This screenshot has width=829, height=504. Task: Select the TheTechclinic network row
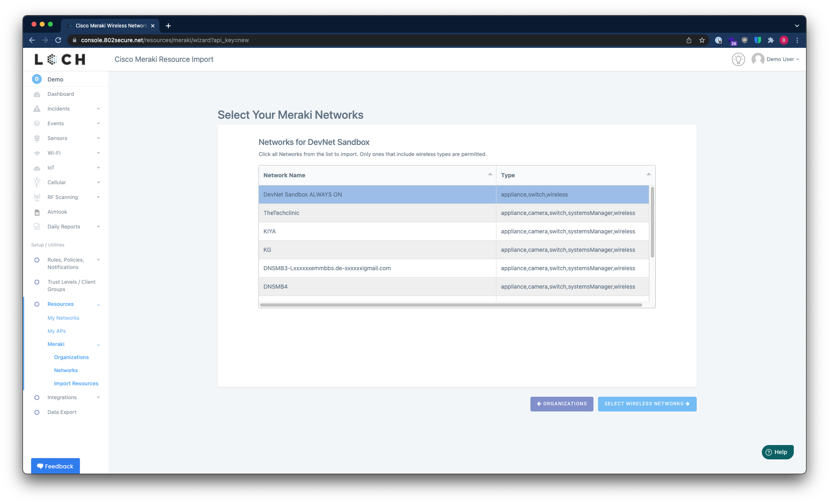click(377, 213)
